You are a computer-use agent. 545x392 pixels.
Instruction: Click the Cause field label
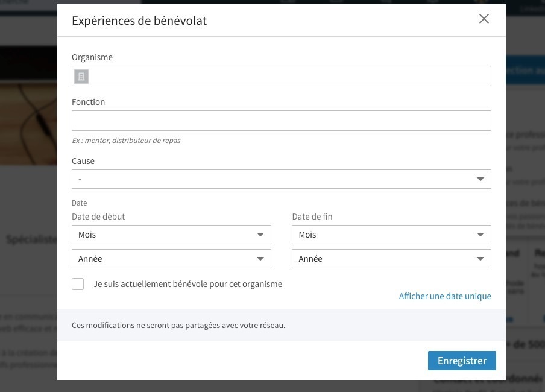(83, 161)
